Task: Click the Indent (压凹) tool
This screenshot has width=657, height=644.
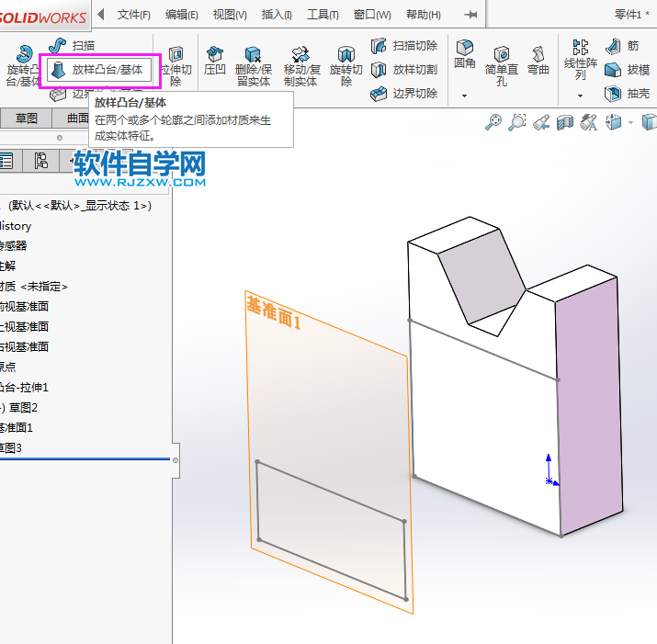Action: coord(214,62)
